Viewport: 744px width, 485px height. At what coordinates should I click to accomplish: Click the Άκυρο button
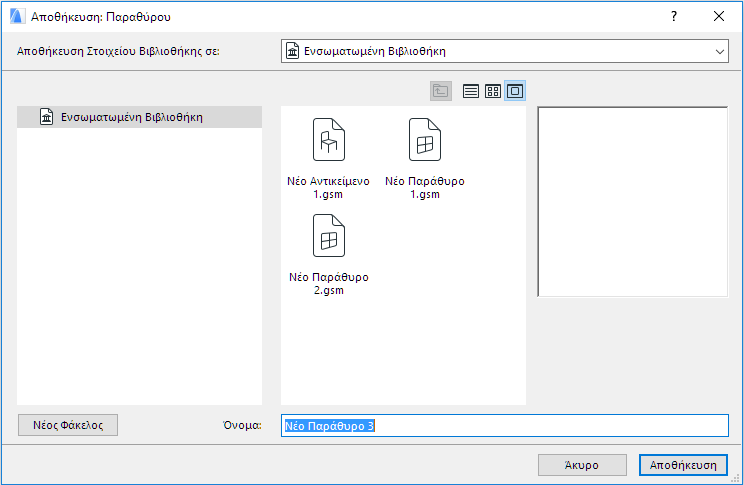point(582,465)
